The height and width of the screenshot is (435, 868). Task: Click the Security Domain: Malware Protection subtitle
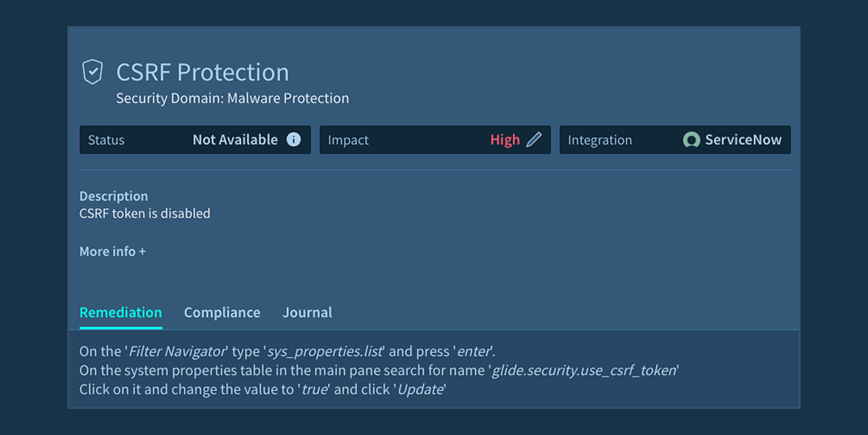232,98
